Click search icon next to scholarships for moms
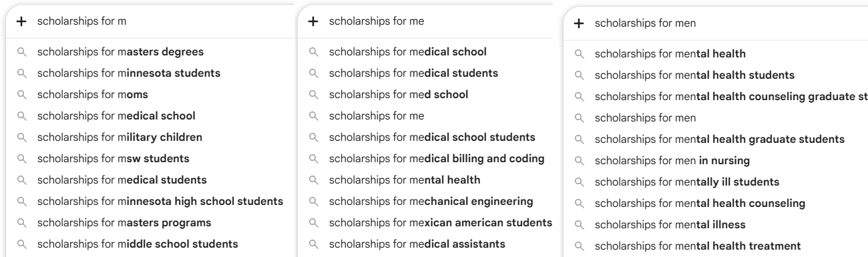The height and width of the screenshot is (257, 868). coord(22,94)
